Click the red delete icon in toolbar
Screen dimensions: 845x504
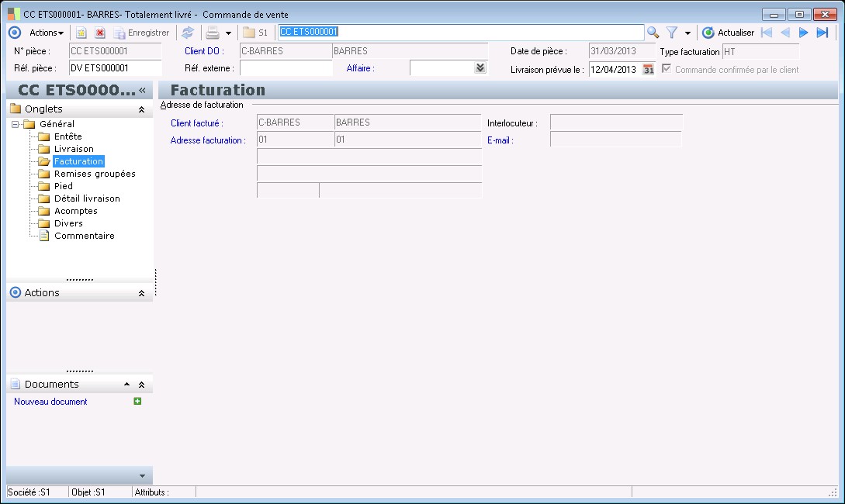[x=99, y=33]
